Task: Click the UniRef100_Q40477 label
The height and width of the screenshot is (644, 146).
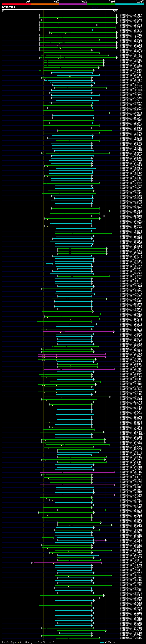Action: pos(131,88)
